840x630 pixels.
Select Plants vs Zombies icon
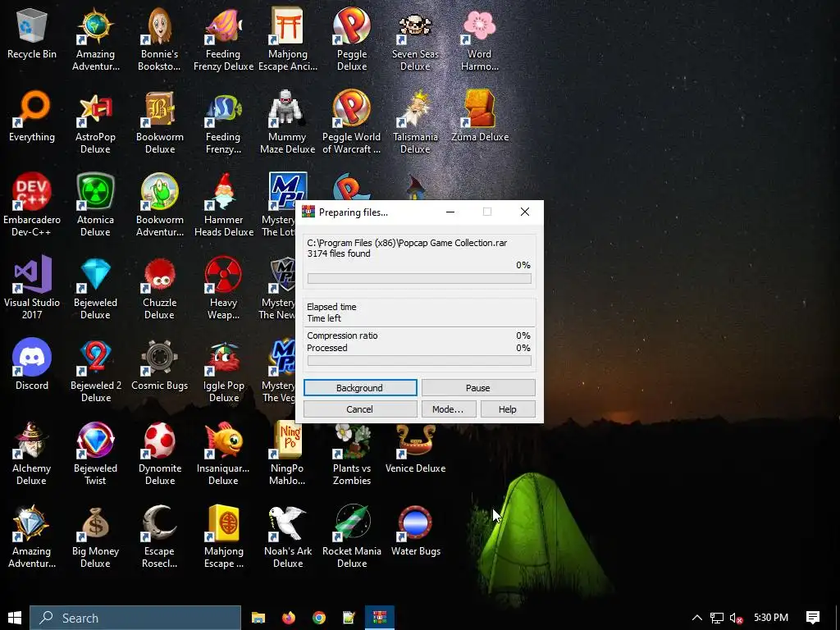click(x=351, y=454)
